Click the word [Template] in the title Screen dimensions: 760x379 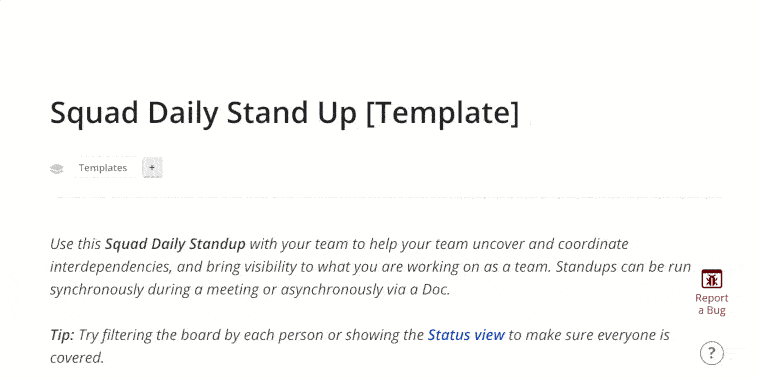pyautogui.click(x=443, y=113)
